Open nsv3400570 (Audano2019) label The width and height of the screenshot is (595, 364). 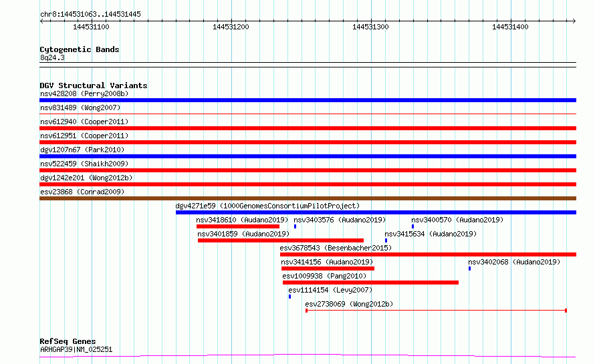457,220
